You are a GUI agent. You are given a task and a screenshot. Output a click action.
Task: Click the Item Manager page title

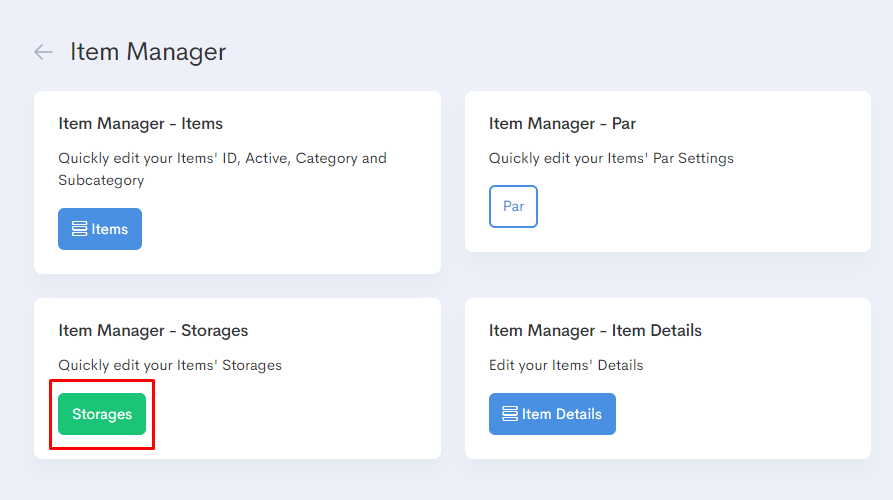pyautogui.click(x=148, y=52)
